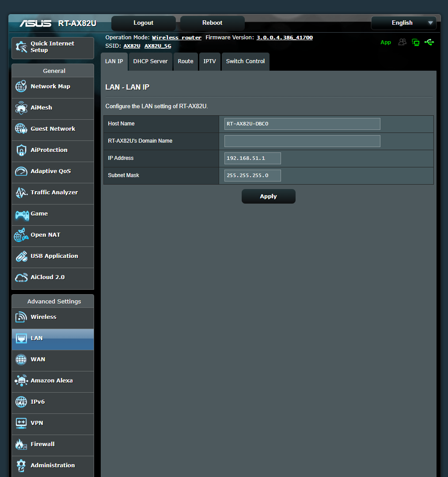Screen dimensions: 448x477
Task: Click the RT-AX82U model name in header
Action: (77, 23)
